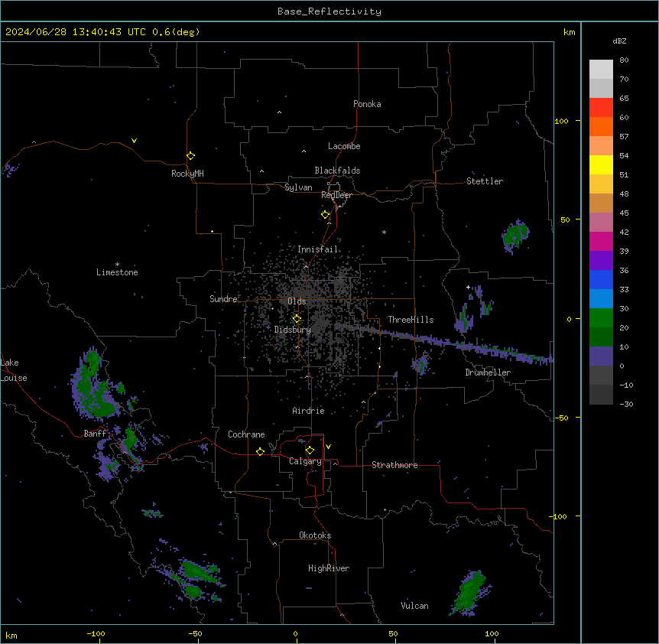Click the Blackfalds city label

point(337,171)
